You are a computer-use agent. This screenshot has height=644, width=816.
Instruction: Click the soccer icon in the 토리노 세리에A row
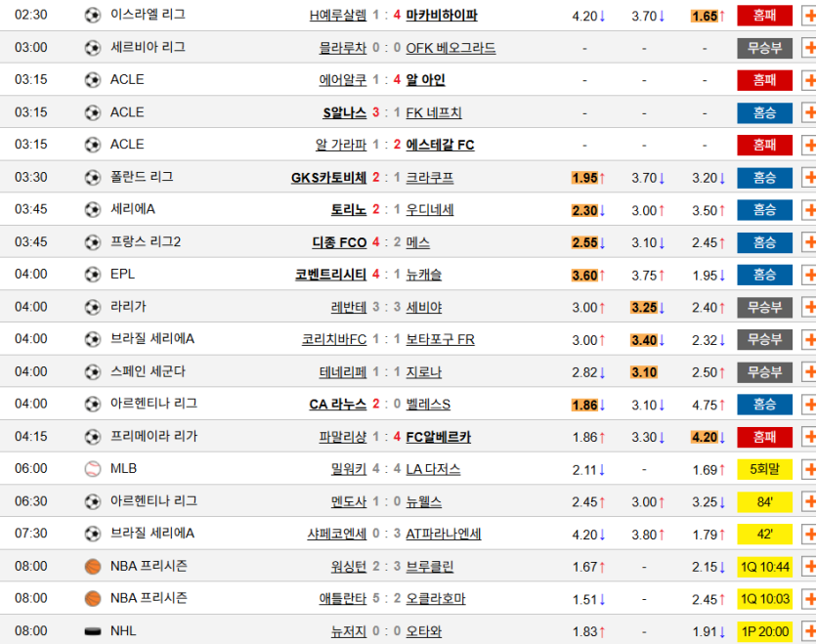[x=93, y=210]
